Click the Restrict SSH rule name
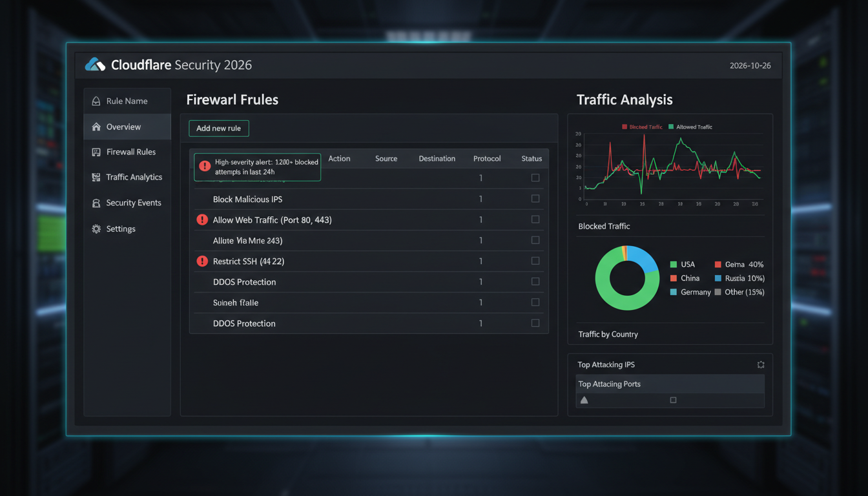The height and width of the screenshot is (496, 868). [x=249, y=261]
